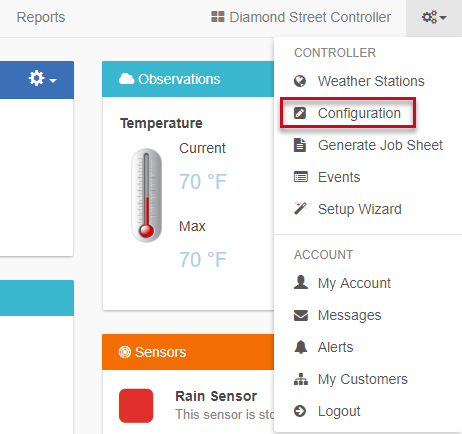Image resolution: width=462 pixels, height=434 pixels.
Task: Click the hierarchy icon for My Customers
Action: (301, 379)
